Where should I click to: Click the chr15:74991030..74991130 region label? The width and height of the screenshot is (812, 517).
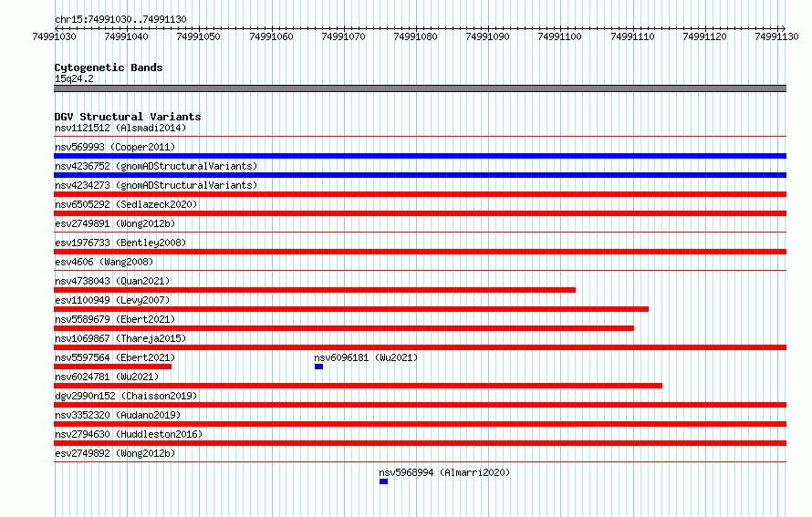[x=120, y=19]
